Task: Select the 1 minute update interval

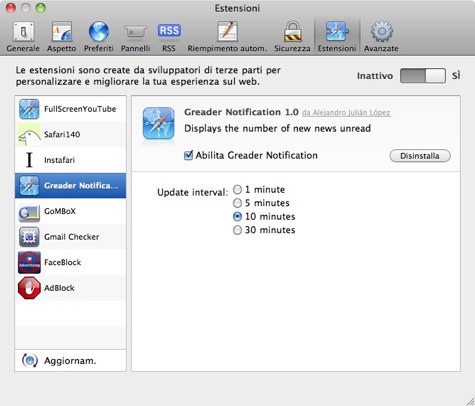Action: click(x=237, y=190)
